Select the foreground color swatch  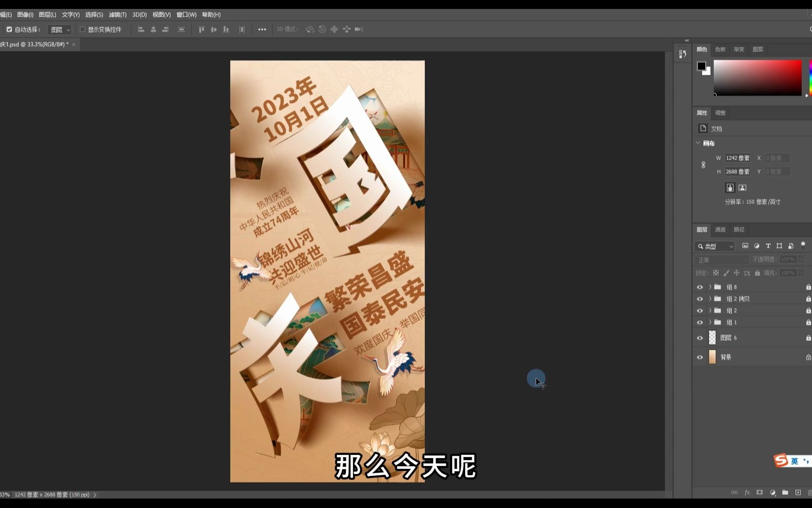point(701,65)
